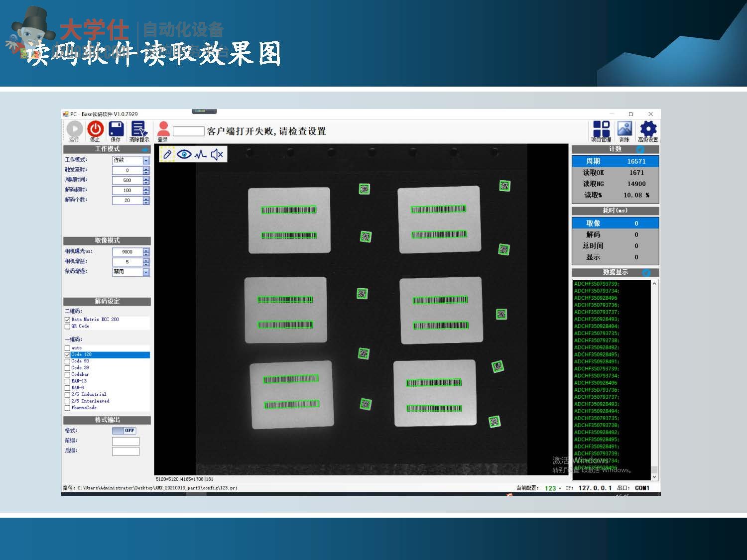Click the 读取OK count 1671

(x=636, y=173)
